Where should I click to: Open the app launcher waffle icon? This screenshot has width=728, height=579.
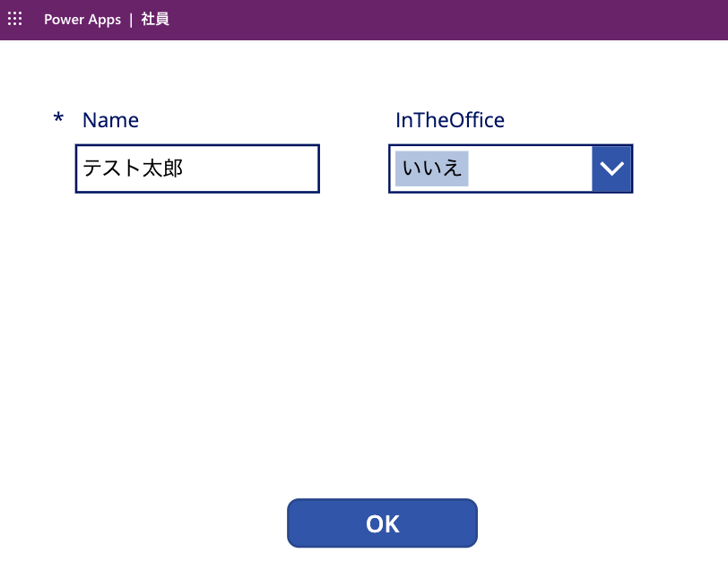[x=15, y=19]
